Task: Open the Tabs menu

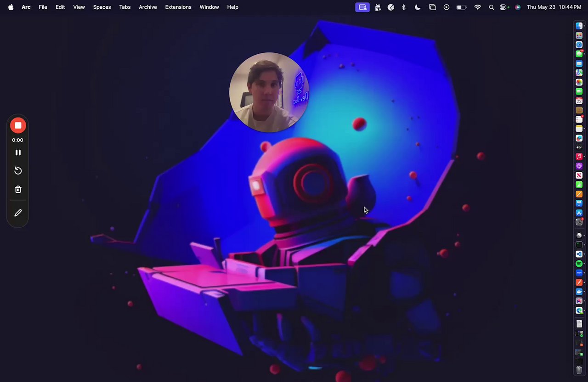Action: coord(125,7)
